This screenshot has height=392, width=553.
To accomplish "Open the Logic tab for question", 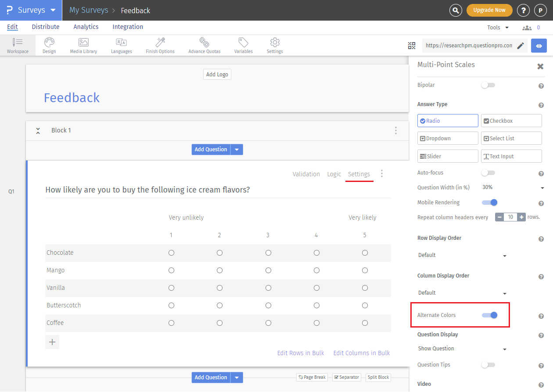I will [x=334, y=174].
